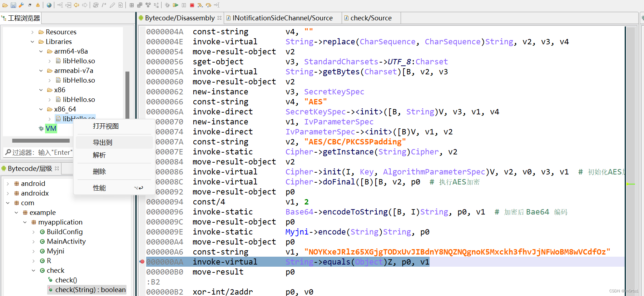The height and width of the screenshot is (296, 644).
Task: Click the disassembly view vertical scrollbar
Action: 630,161
